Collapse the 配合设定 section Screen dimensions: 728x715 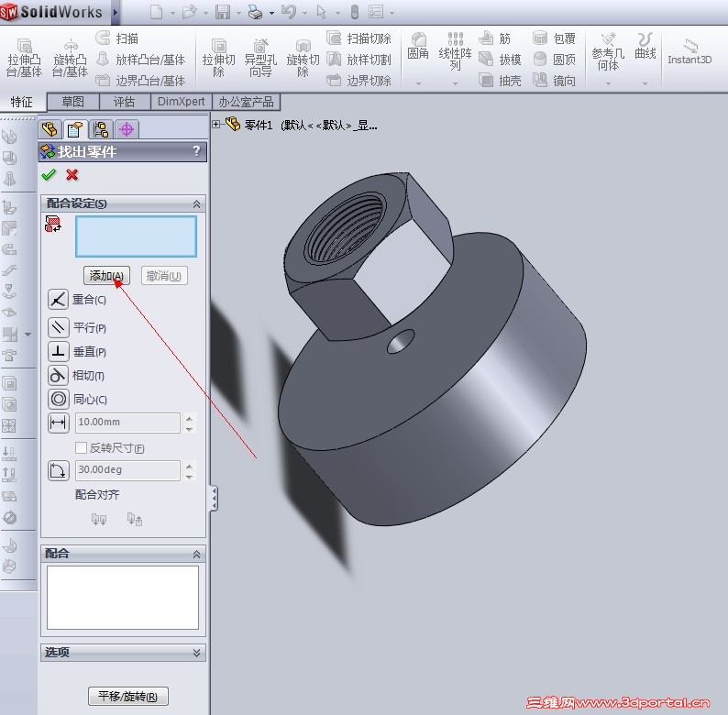tap(196, 203)
